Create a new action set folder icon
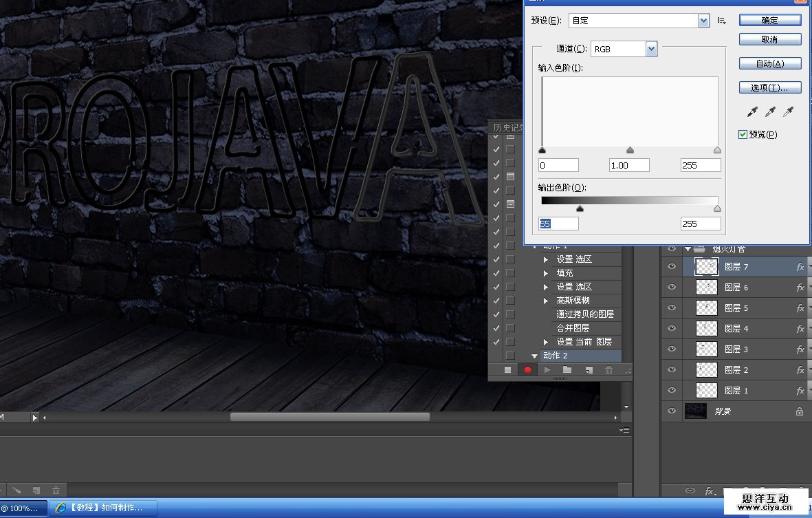This screenshot has height=518, width=812. coord(567,370)
